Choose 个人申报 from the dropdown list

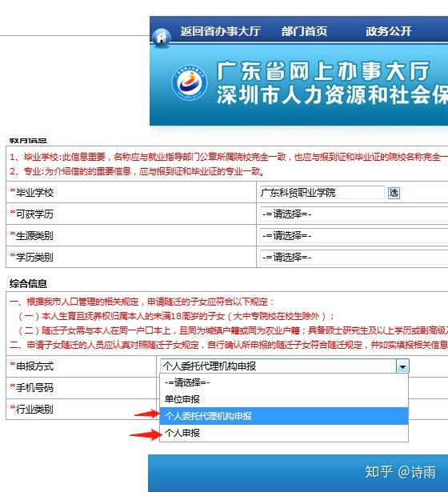point(284,433)
